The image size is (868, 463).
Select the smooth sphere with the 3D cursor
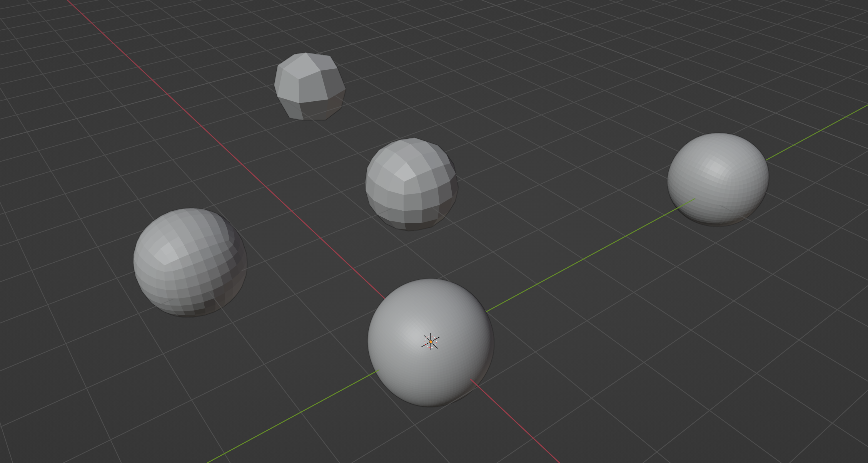pos(431,343)
